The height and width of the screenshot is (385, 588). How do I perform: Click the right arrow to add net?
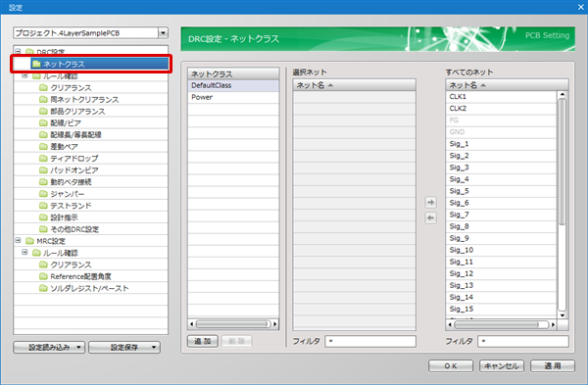[431, 202]
